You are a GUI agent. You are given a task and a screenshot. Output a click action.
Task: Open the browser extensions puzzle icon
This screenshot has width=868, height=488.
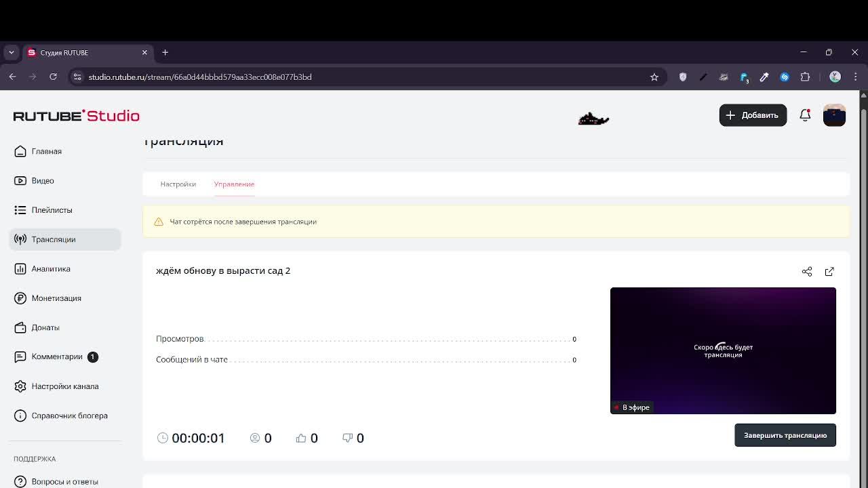pos(805,77)
